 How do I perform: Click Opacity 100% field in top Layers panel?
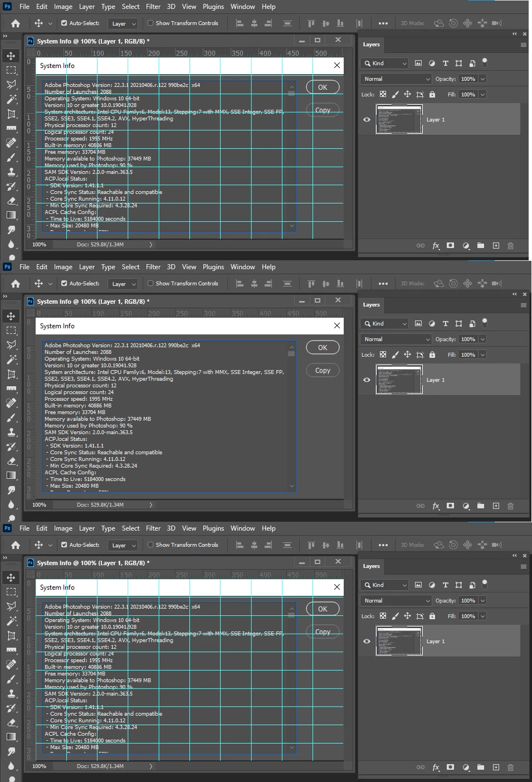pyautogui.click(x=468, y=79)
